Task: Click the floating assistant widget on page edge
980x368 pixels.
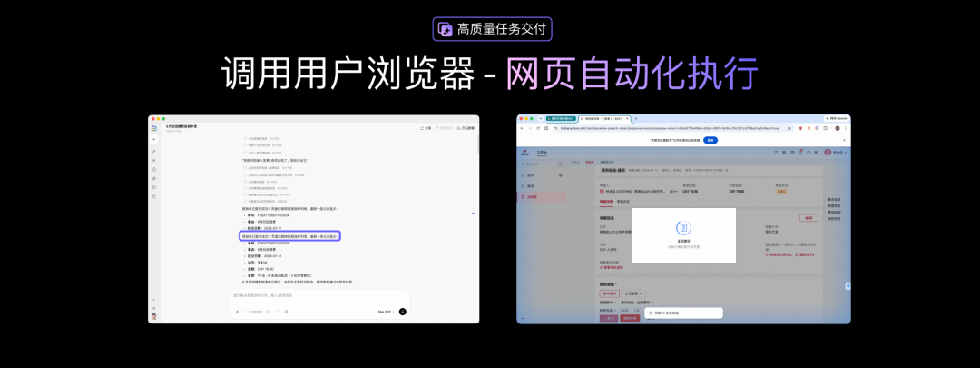Action: 848,286
